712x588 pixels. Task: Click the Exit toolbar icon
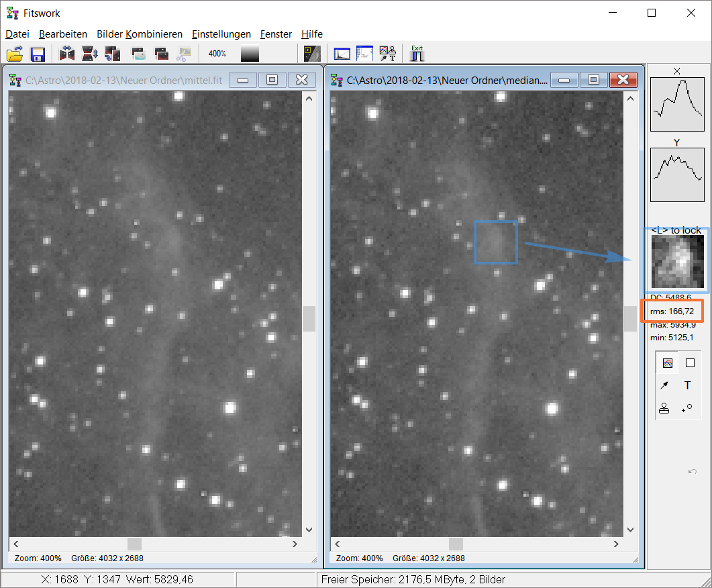pos(417,54)
